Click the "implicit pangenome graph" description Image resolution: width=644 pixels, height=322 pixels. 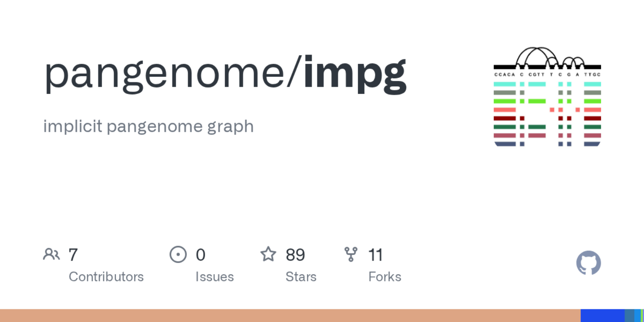click(x=148, y=126)
